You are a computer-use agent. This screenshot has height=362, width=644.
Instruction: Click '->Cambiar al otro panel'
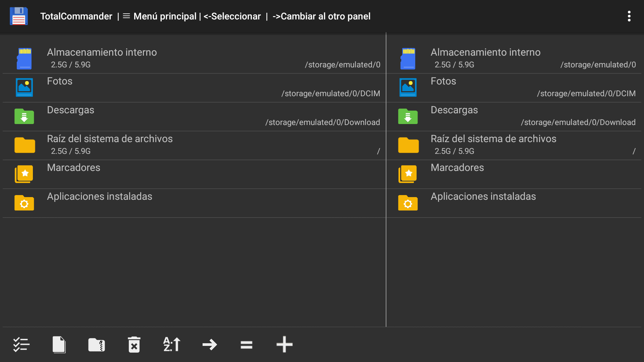(321, 16)
